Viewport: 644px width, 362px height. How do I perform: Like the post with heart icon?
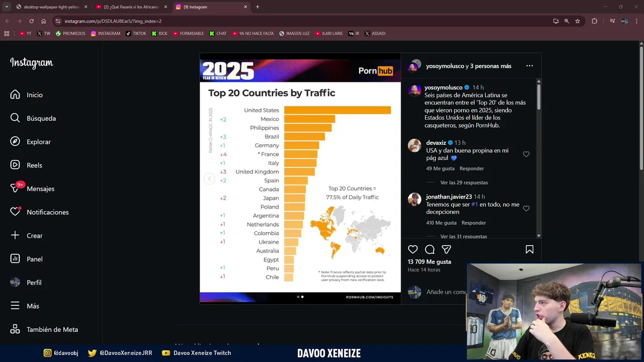pos(413,249)
